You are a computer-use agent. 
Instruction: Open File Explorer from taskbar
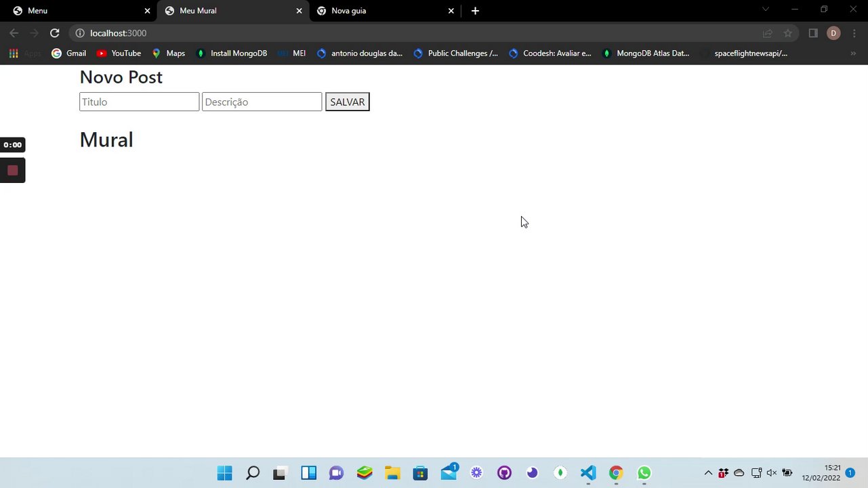coord(392,473)
